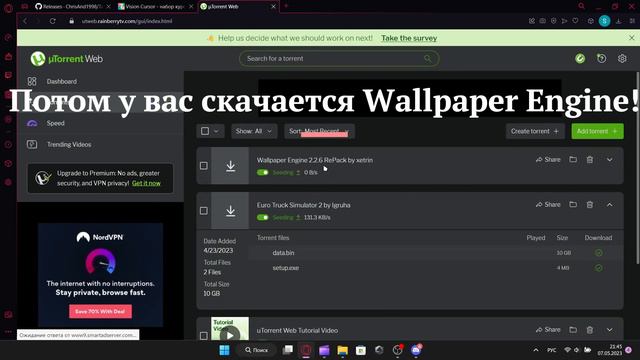Focus the Search for a torrent field
This screenshot has width=640, height=360.
point(339,59)
